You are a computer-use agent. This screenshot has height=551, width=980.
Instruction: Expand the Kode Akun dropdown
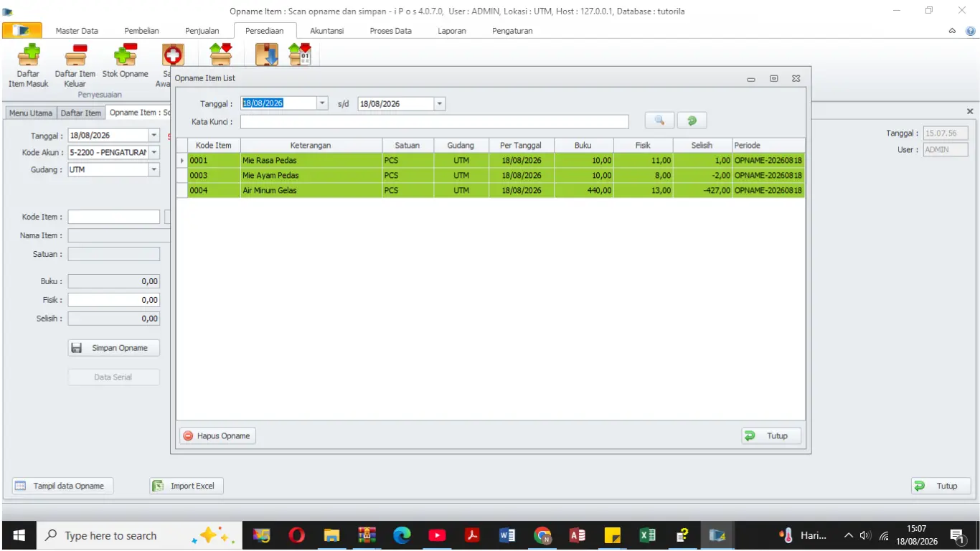[154, 153]
